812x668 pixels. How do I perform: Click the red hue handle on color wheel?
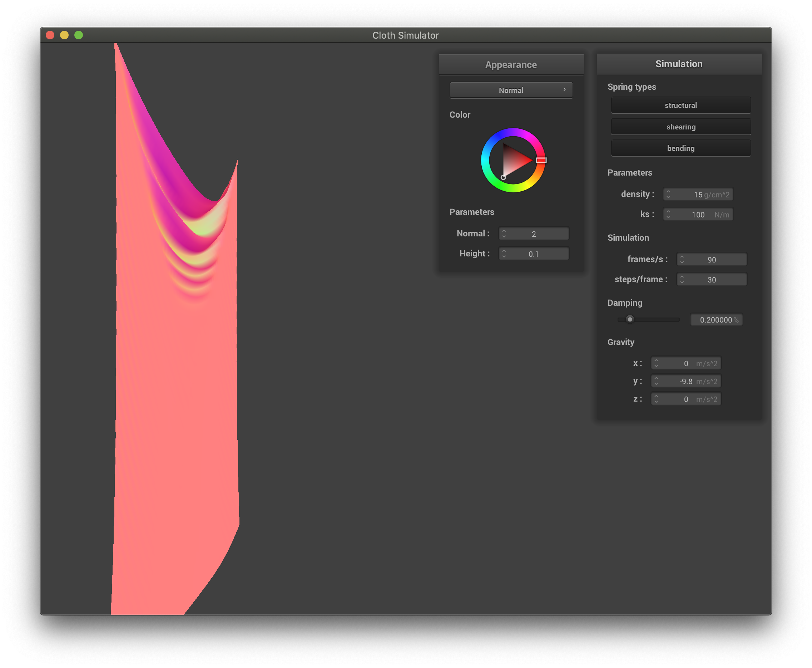(x=541, y=160)
